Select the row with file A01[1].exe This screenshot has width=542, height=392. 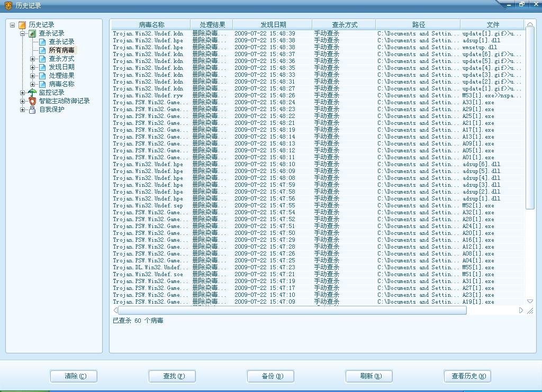tap(318, 158)
